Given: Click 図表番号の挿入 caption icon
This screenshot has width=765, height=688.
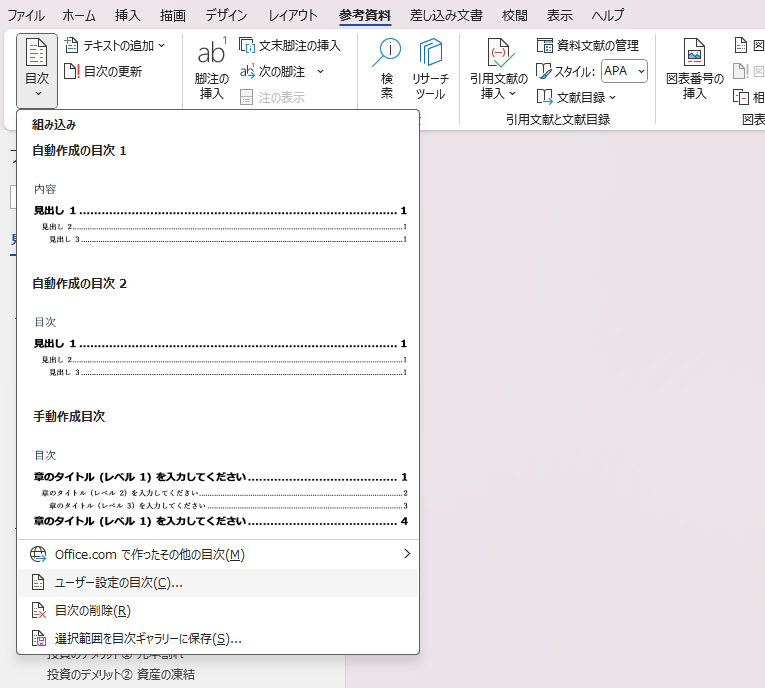Looking at the screenshot, I should pyautogui.click(x=694, y=70).
